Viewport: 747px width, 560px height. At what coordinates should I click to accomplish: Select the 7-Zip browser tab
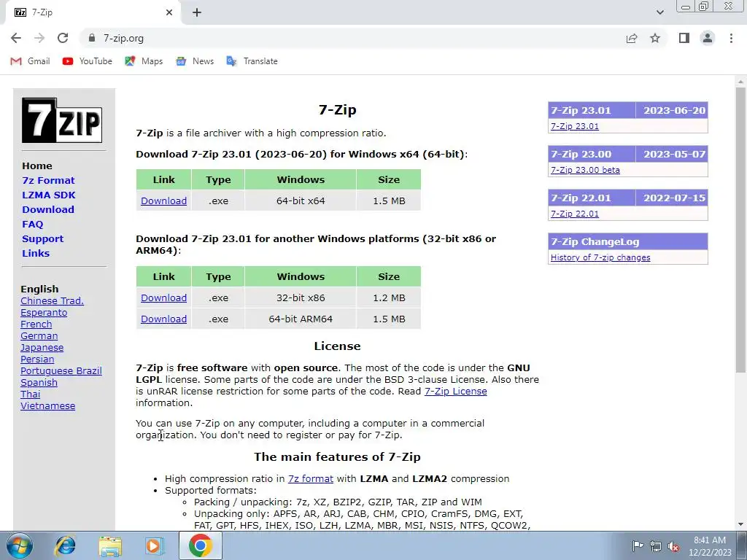pos(93,13)
